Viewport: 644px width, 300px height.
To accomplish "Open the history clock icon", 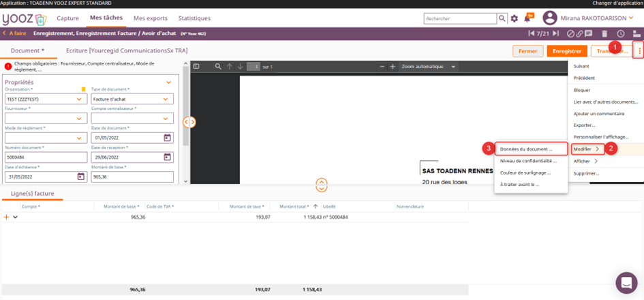I will click(621, 33).
